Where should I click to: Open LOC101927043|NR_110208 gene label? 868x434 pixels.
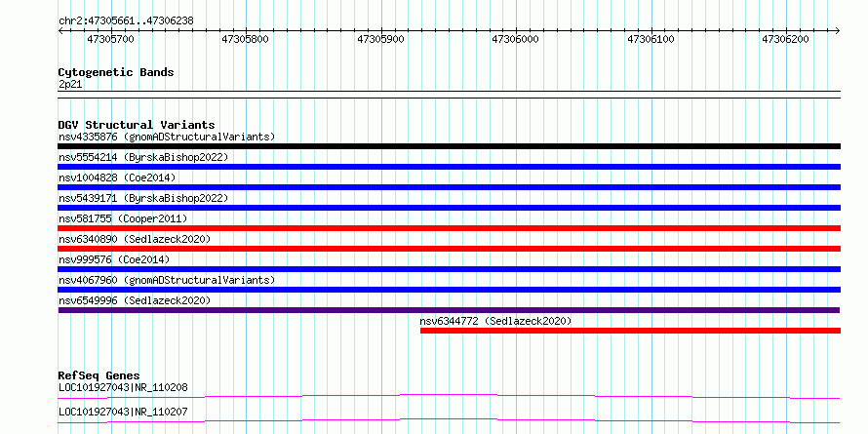click(x=123, y=387)
